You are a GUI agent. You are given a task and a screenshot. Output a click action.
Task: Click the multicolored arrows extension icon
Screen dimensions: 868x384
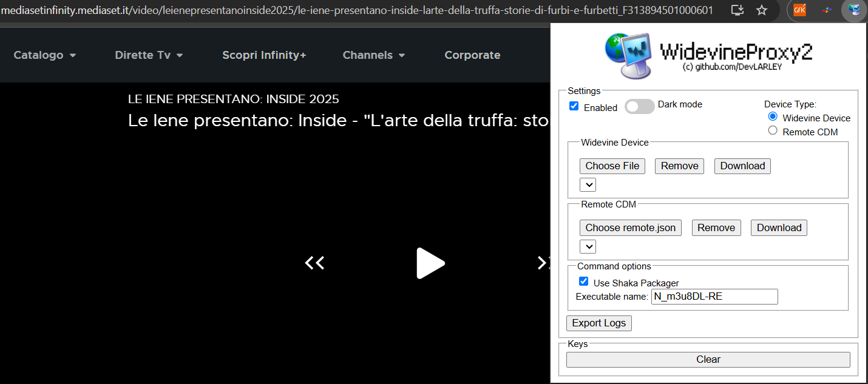point(827,10)
